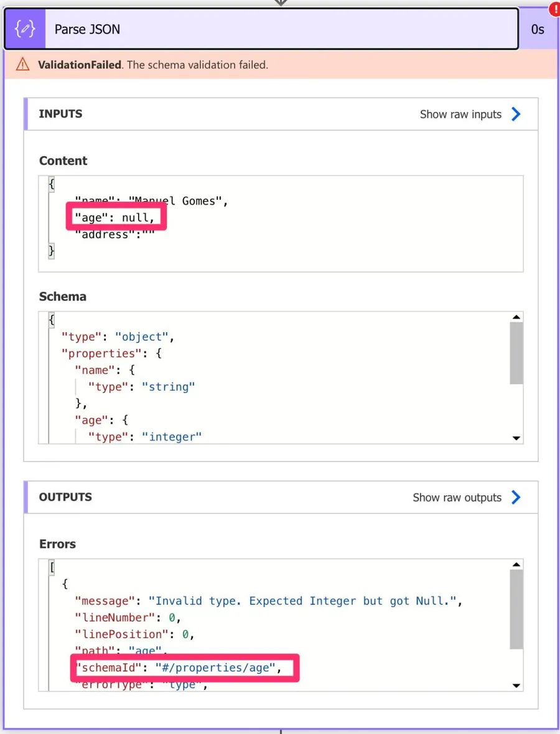Click the Errors scrollbar down arrow
The width and height of the screenshot is (560, 734).
click(516, 685)
